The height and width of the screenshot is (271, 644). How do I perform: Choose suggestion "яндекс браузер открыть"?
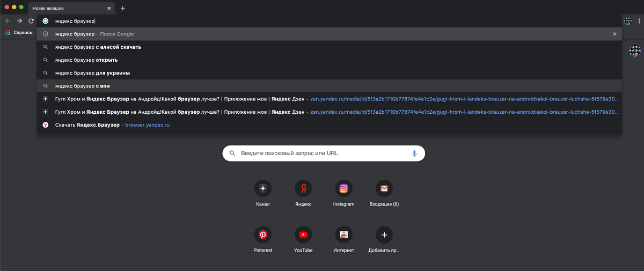tap(330, 60)
